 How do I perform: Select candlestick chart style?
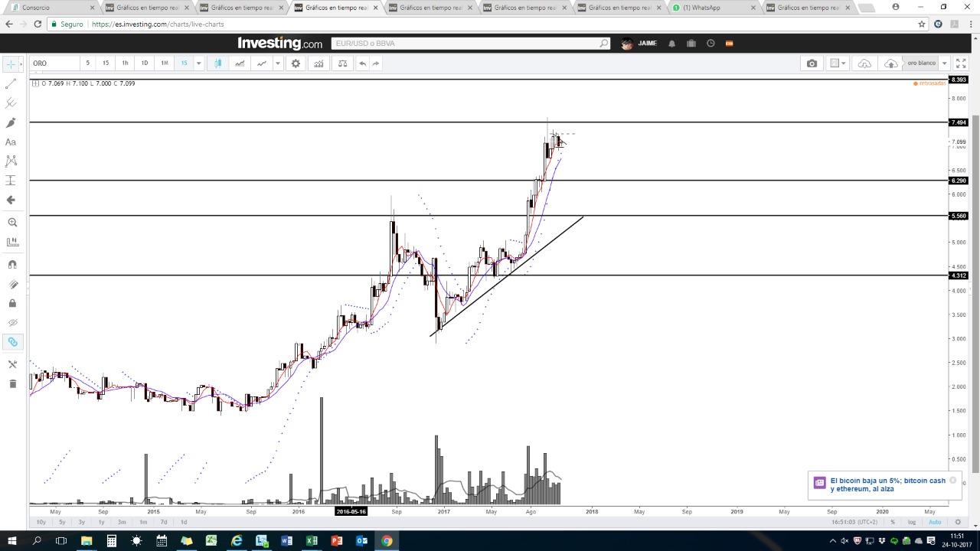(x=218, y=64)
